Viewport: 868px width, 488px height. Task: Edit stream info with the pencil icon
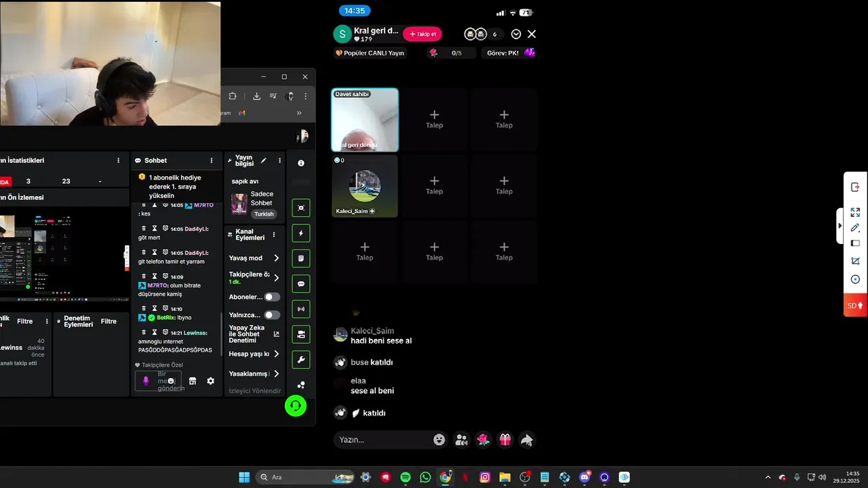(x=264, y=161)
